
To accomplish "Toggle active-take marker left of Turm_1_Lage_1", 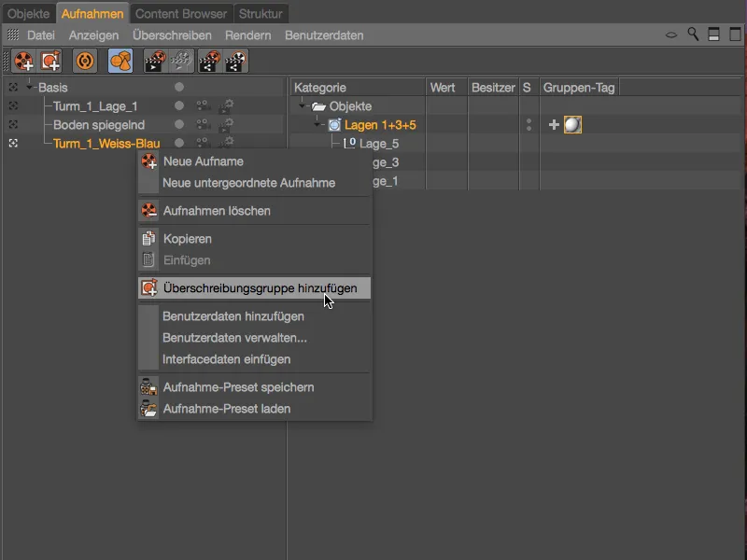I will 13,105.
